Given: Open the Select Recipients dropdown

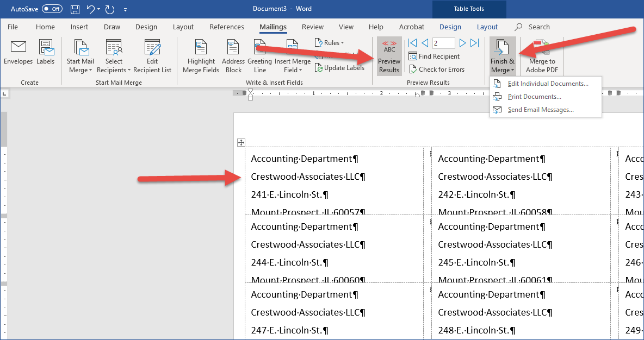Looking at the screenshot, I should (114, 56).
